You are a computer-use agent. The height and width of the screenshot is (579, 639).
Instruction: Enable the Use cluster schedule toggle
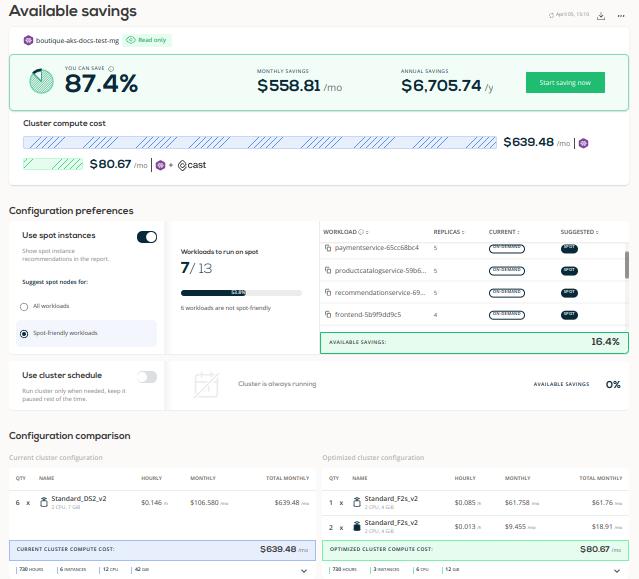point(147,377)
